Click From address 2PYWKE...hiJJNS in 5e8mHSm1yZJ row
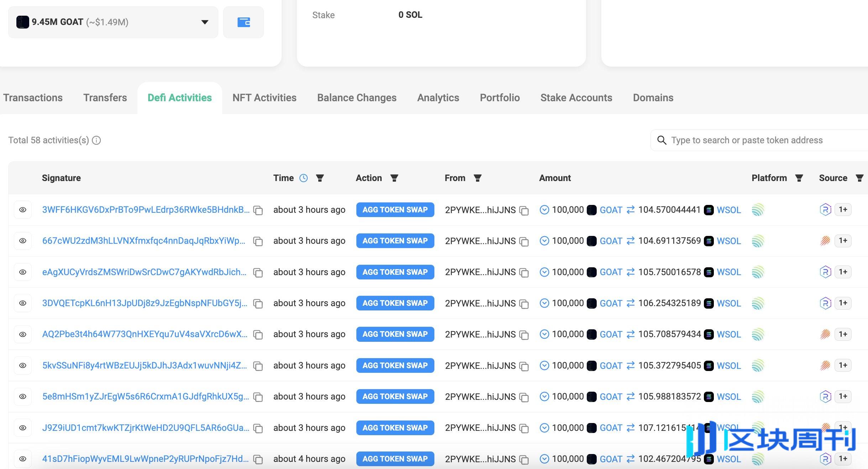 point(480,396)
